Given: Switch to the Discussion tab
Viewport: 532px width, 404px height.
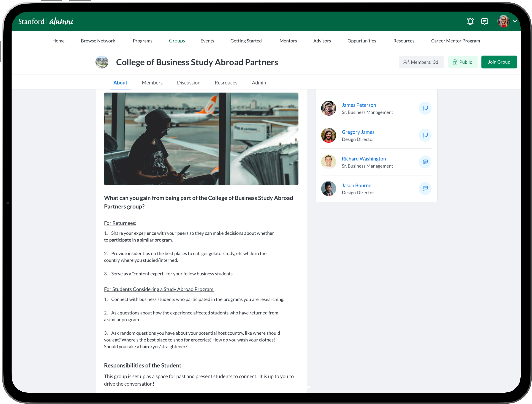Looking at the screenshot, I should tap(188, 83).
